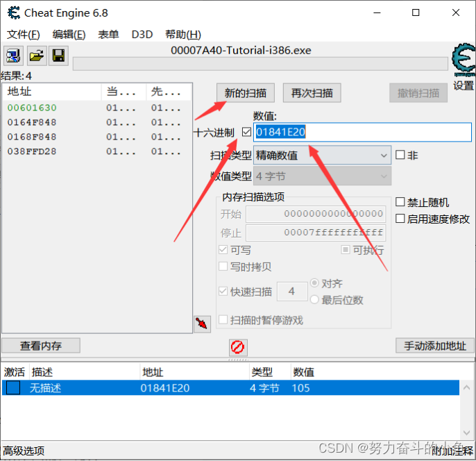Click the save floppy disk icon
This screenshot has height=461, width=476.
click(58, 56)
